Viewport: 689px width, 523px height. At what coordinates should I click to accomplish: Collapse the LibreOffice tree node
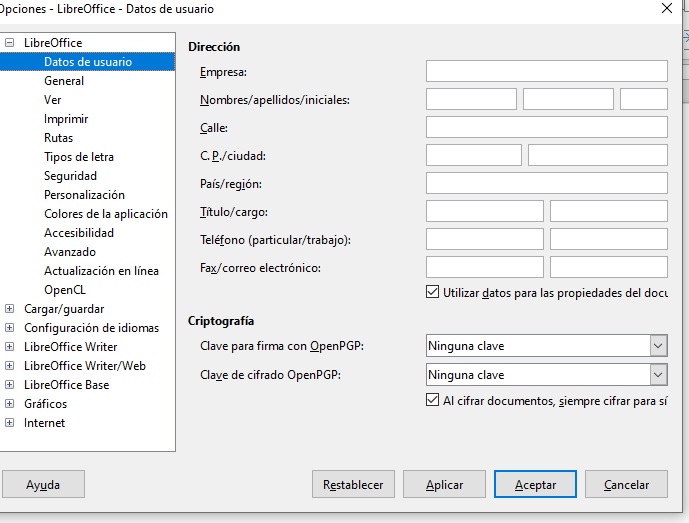click(x=9, y=43)
